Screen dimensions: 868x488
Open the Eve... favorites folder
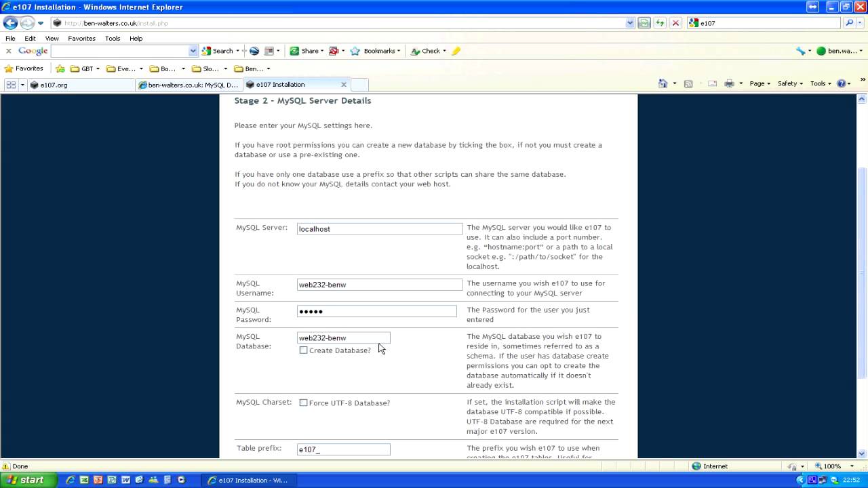(124, 68)
